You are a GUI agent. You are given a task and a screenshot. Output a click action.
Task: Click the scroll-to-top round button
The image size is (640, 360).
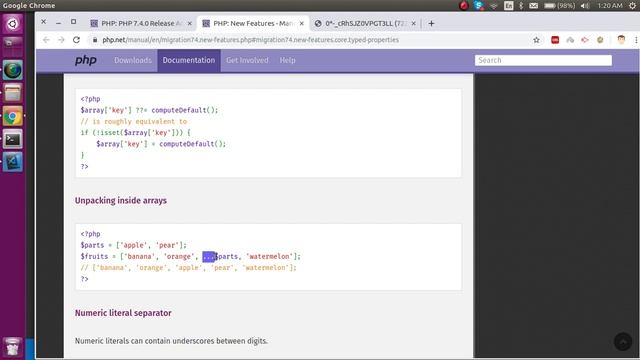point(623,342)
